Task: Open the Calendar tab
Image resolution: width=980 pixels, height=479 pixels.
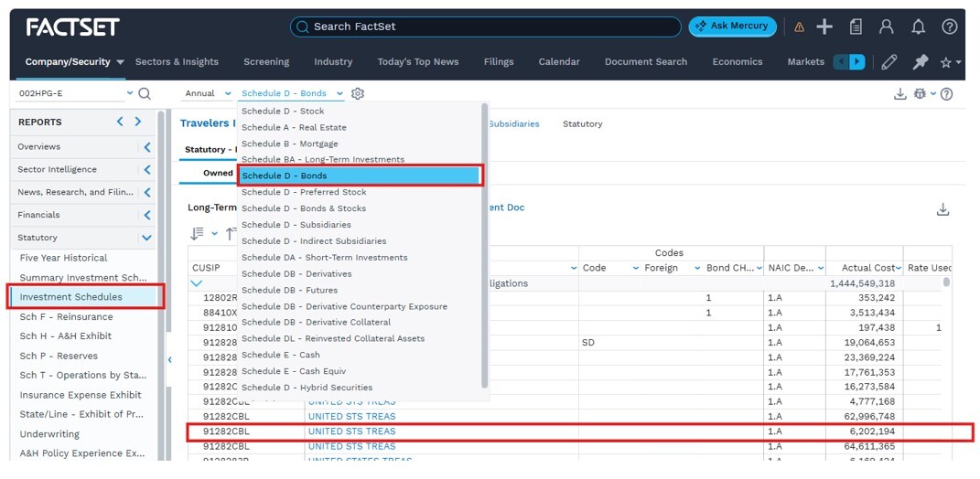Action: click(x=559, y=62)
